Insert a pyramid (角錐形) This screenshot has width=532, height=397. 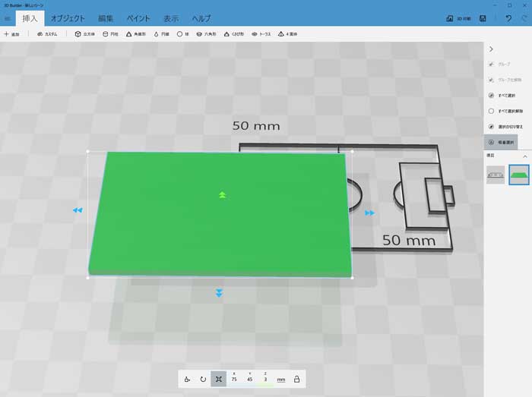136,34
